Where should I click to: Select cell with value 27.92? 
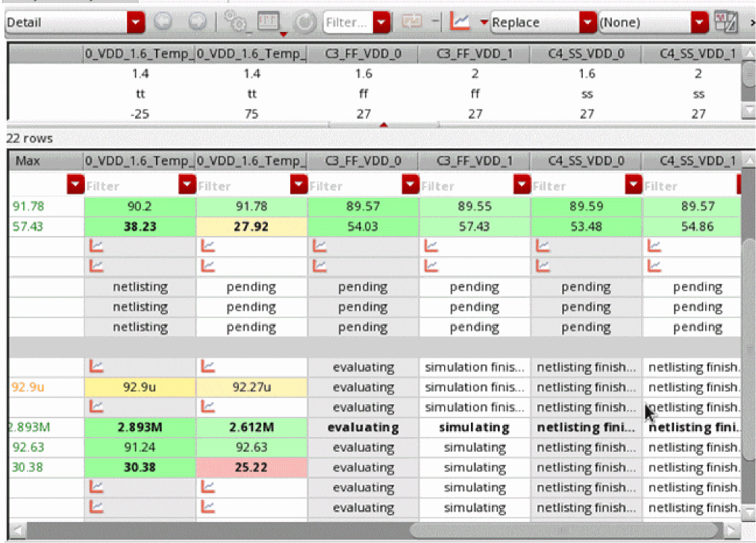tap(252, 227)
